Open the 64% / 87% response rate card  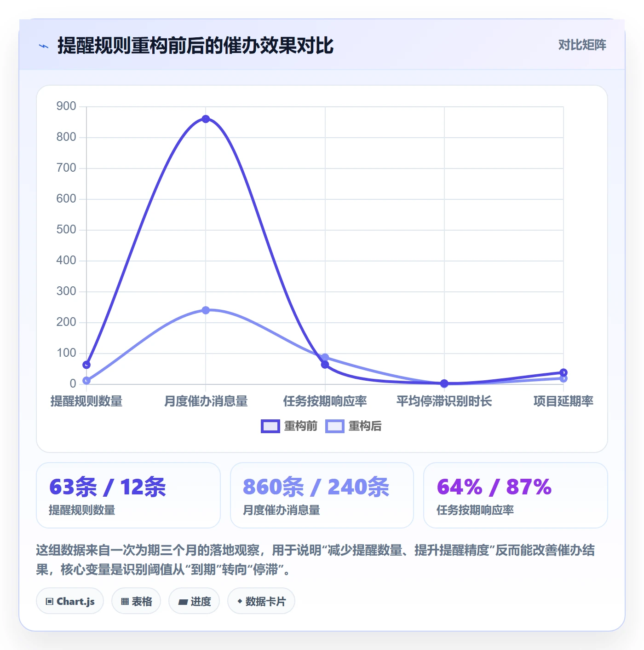click(516, 495)
